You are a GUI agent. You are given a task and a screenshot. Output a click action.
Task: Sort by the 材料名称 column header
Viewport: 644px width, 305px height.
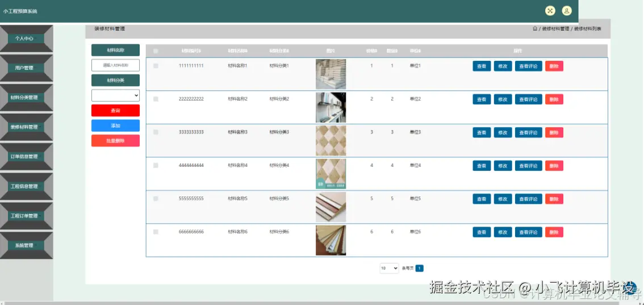pyautogui.click(x=238, y=51)
